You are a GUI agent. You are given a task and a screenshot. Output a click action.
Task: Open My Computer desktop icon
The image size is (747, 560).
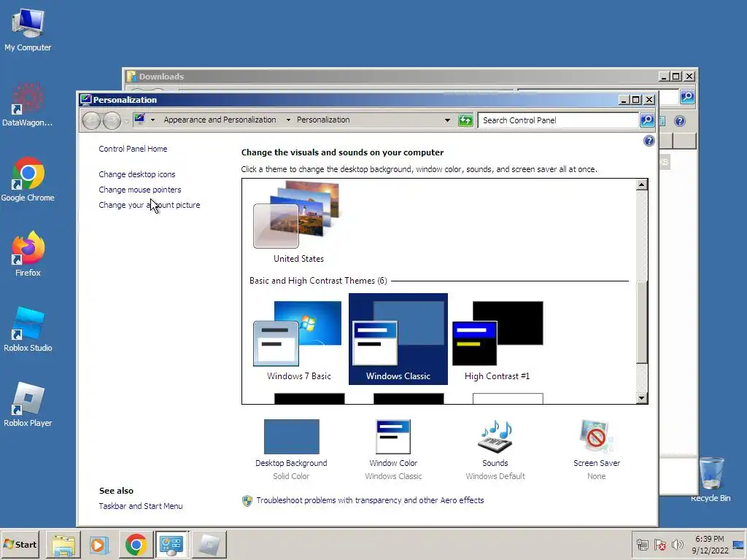pyautogui.click(x=28, y=29)
